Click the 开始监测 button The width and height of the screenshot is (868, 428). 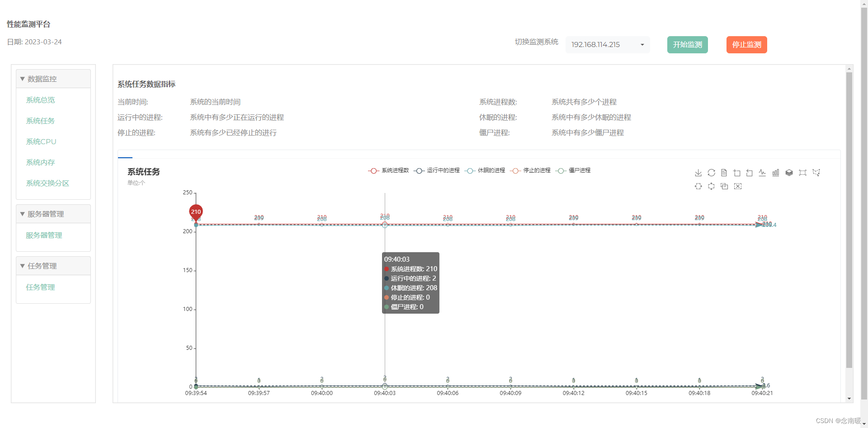pos(687,44)
